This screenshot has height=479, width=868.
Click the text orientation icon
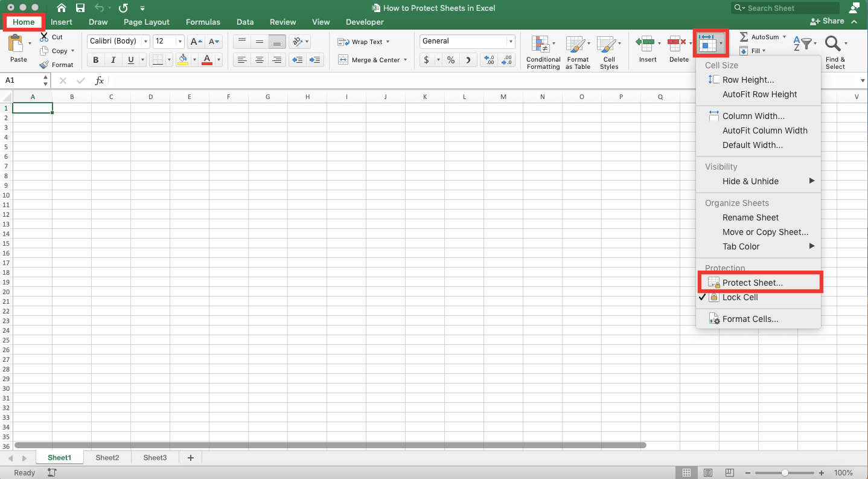(296, 42)
